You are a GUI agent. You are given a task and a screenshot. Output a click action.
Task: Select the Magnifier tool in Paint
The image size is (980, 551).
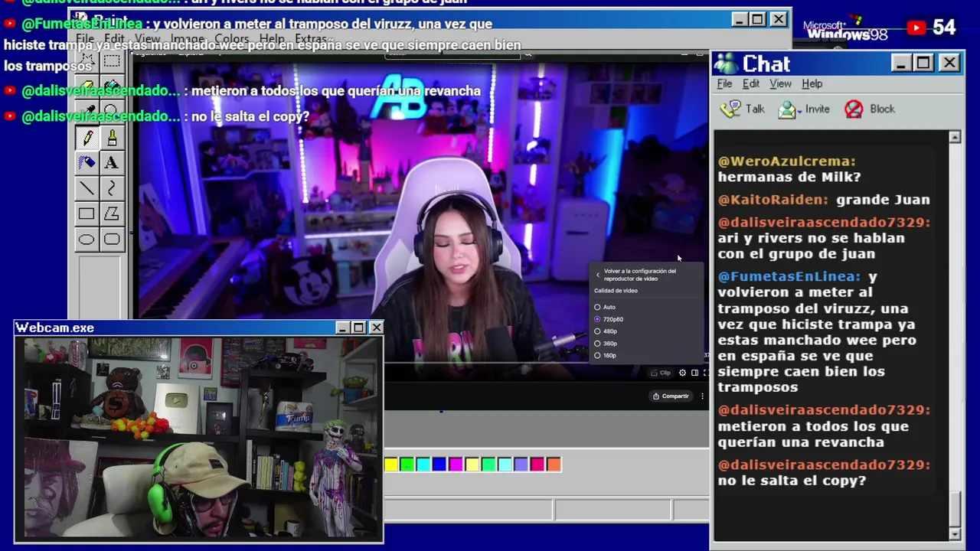(x=112, y=112)
